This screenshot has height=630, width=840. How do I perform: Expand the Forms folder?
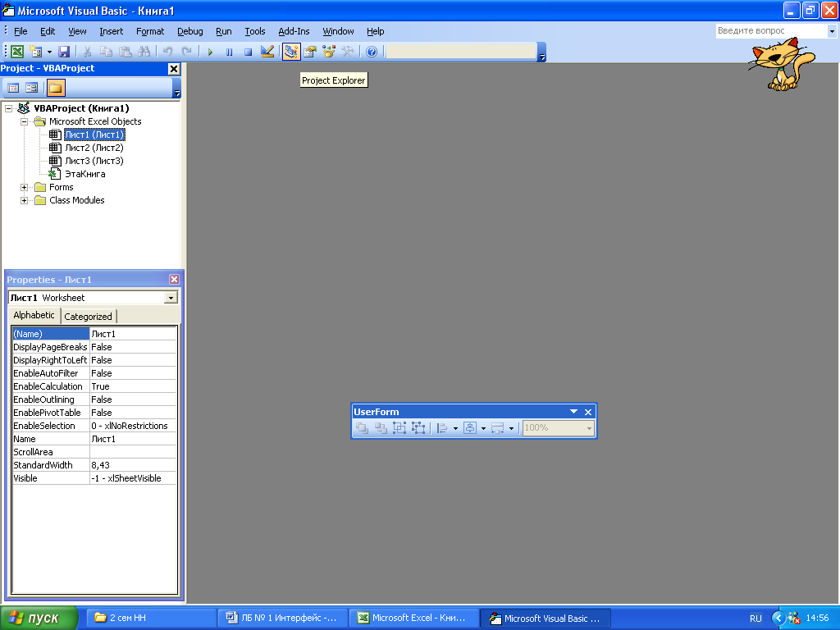24,188
